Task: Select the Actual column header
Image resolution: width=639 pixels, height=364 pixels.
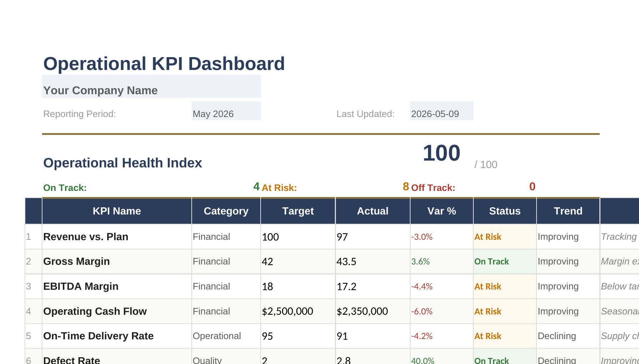Action: click(373, 211)
